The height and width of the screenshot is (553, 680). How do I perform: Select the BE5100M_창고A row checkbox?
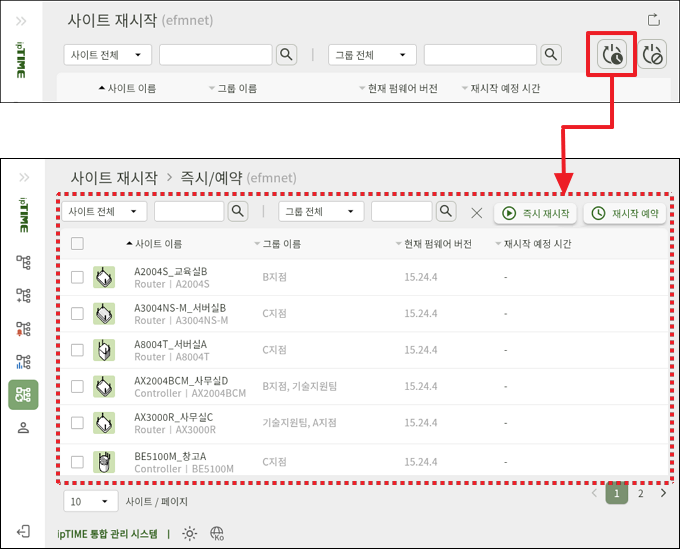(x=78, y=462)
